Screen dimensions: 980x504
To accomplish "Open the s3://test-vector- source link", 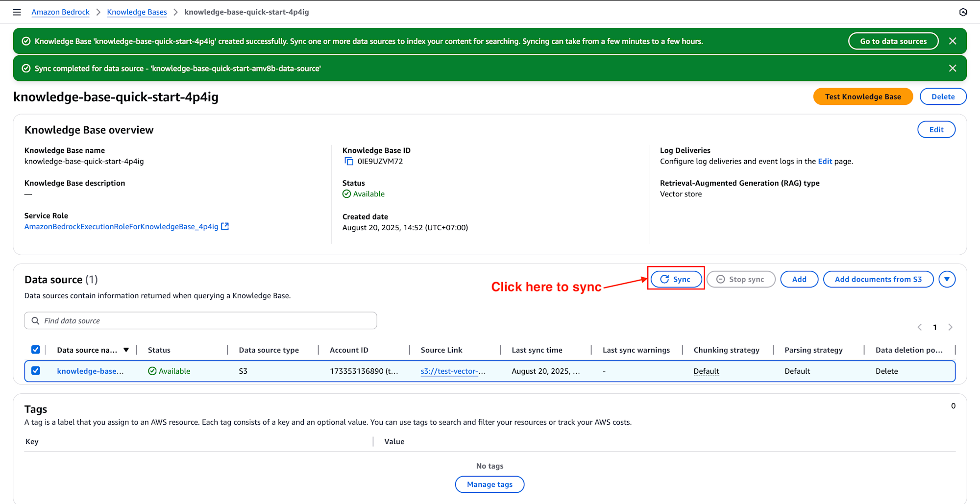I will (x=453, y=371).
